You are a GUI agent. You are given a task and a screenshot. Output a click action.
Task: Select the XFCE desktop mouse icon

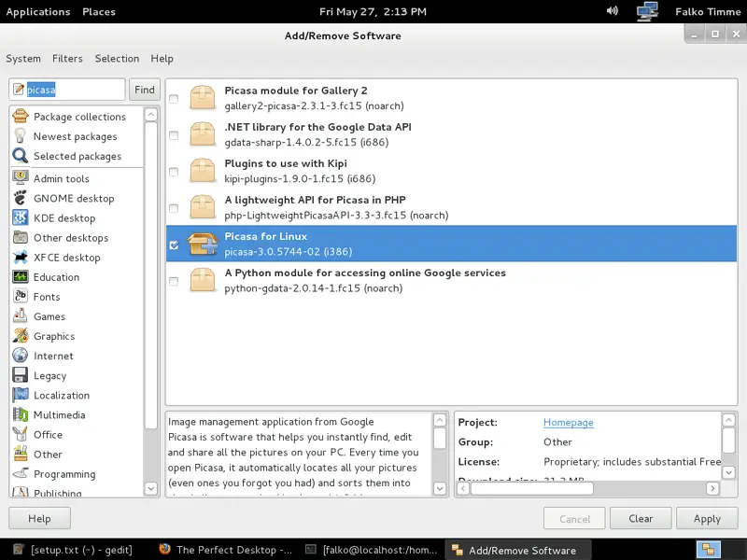pos(20,258)
